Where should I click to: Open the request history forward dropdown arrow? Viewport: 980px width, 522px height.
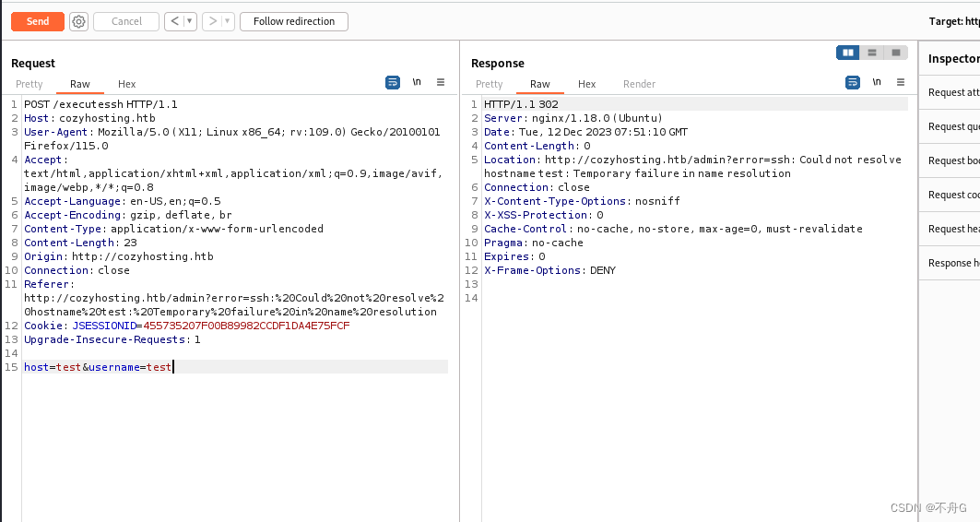(x=228, y=21)
